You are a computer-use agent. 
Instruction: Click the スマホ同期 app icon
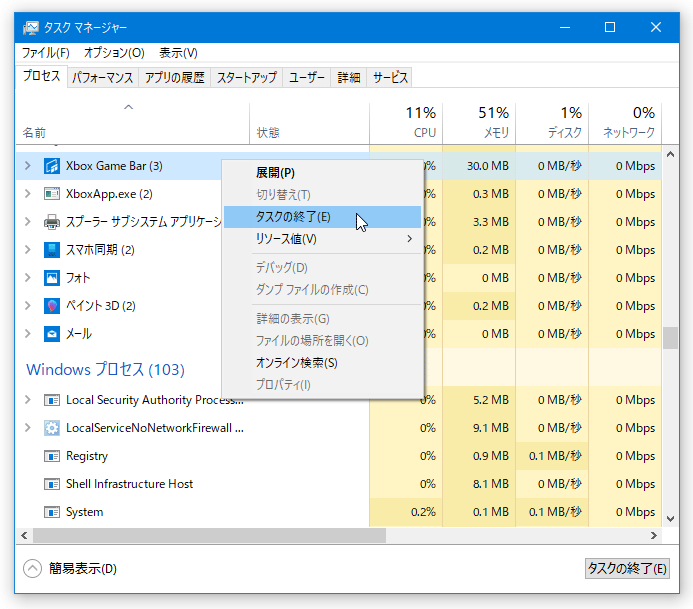(52, 250)
